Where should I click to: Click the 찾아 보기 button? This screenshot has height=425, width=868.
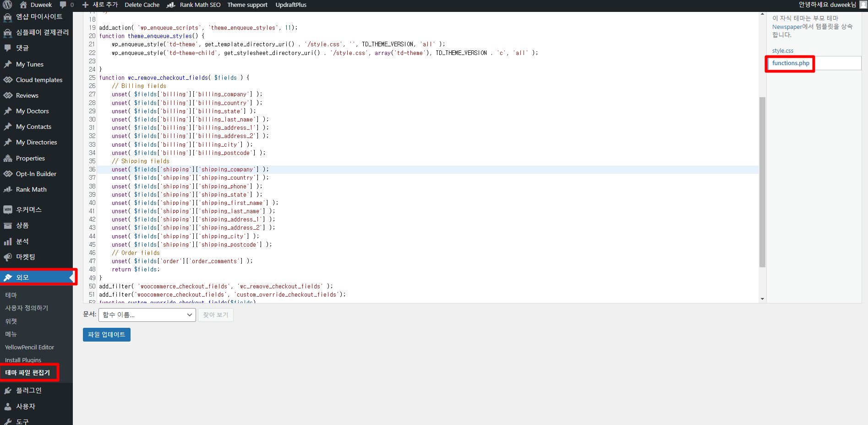click(216, 315)
